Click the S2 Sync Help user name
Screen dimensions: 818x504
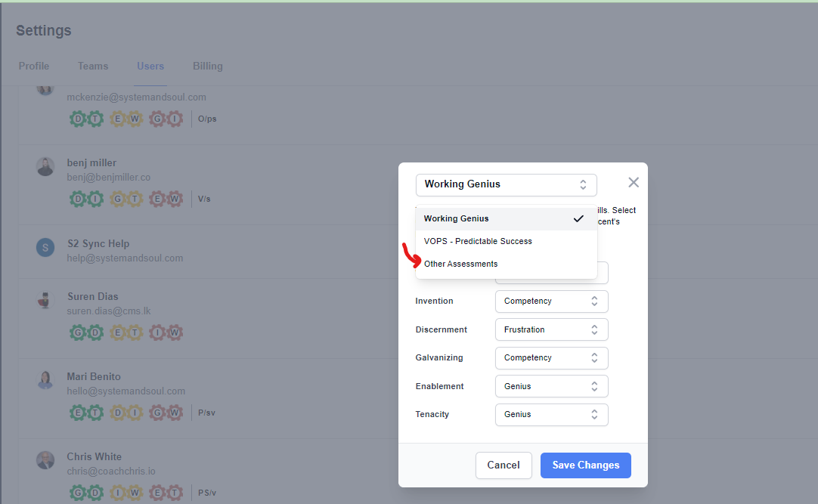coord(98,243)
